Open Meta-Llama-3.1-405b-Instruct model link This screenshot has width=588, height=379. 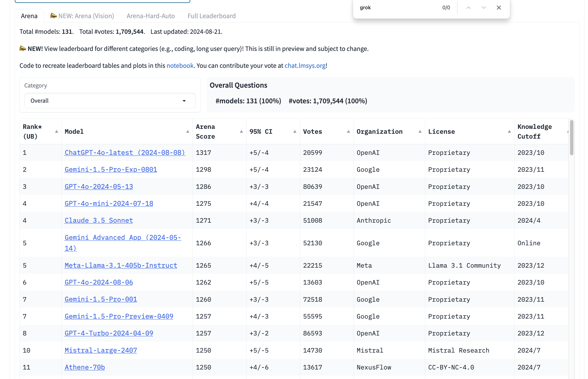121,266
